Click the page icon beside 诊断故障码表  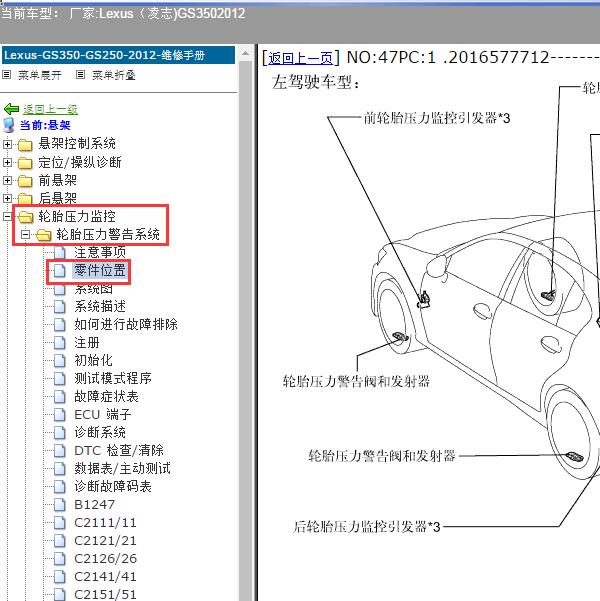click(x=59, y=487)
